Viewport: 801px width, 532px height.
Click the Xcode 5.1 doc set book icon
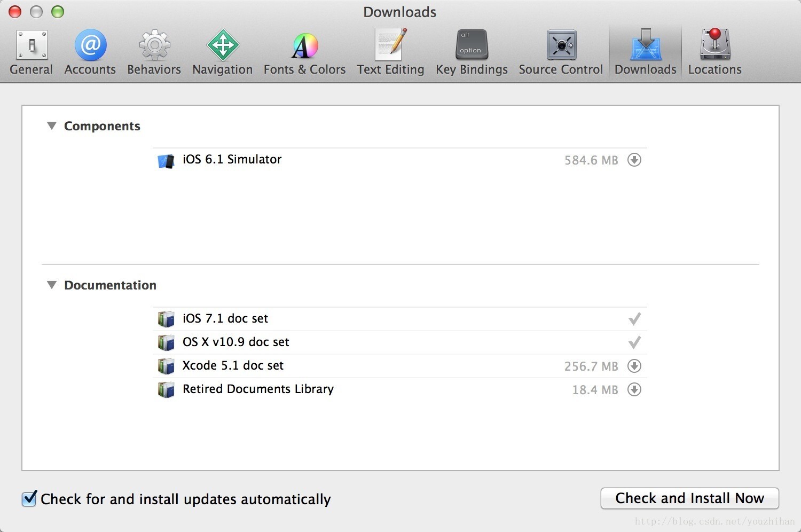166,366
